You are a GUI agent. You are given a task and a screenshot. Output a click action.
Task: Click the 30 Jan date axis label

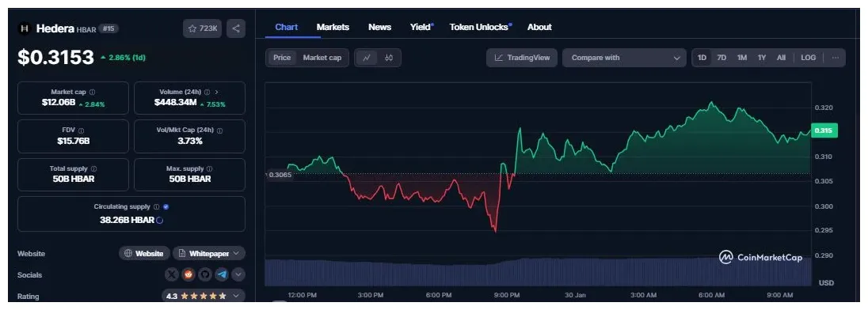(575, 295)
